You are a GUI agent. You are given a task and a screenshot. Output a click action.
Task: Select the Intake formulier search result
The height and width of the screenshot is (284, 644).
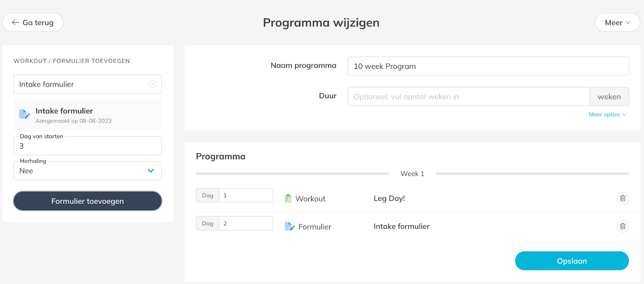88,115
